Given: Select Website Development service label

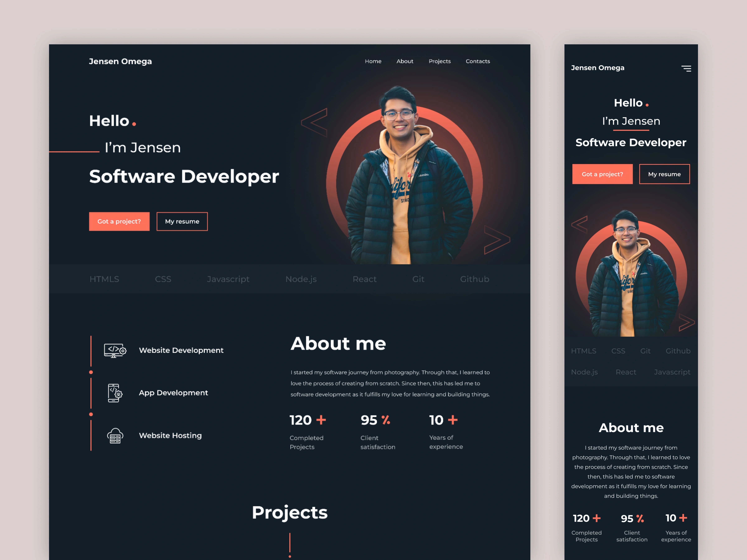Looking at the screenshot, I should tap(181, 350).
